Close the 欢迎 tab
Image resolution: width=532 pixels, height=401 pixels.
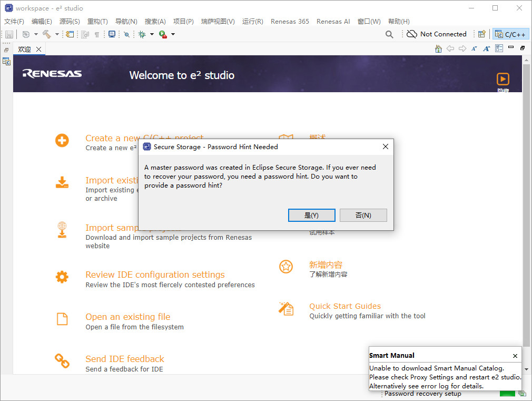point(38,49)
